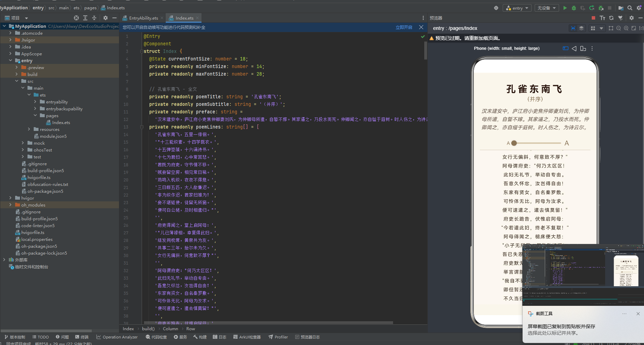Rotate the phone preview device
644x345 pixels.
coord(583,48)
